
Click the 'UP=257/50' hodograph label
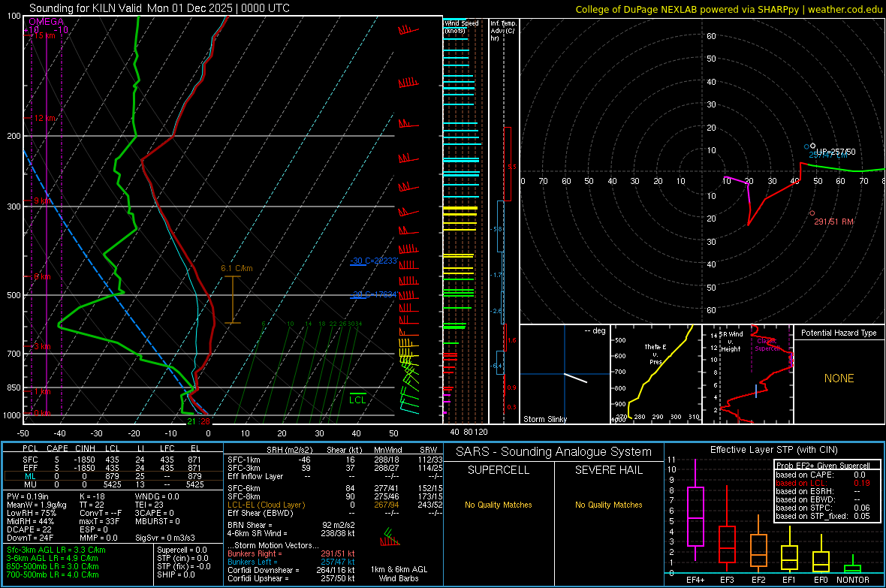tap(836, 152)
